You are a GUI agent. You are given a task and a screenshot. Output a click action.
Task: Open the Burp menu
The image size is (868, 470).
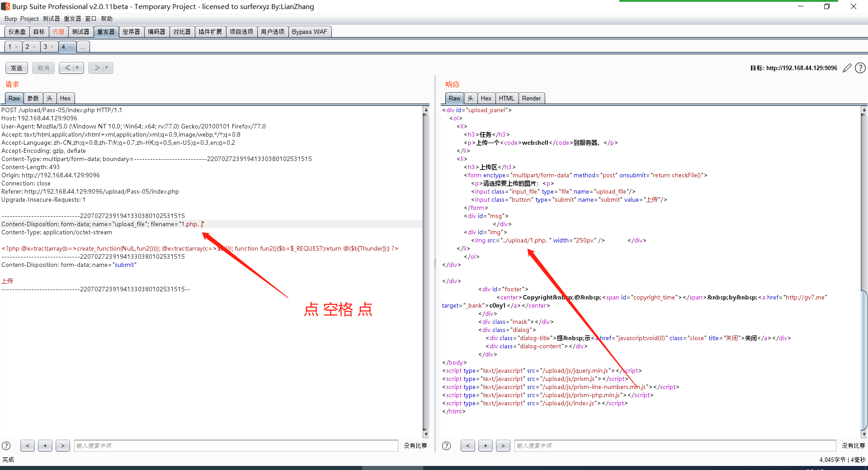[10, 19]
